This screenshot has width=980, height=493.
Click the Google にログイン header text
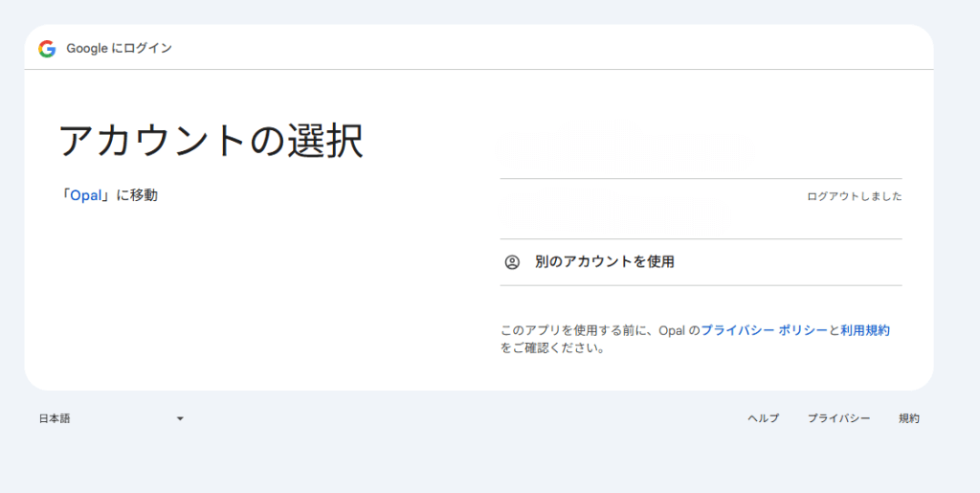pos(119,49)
